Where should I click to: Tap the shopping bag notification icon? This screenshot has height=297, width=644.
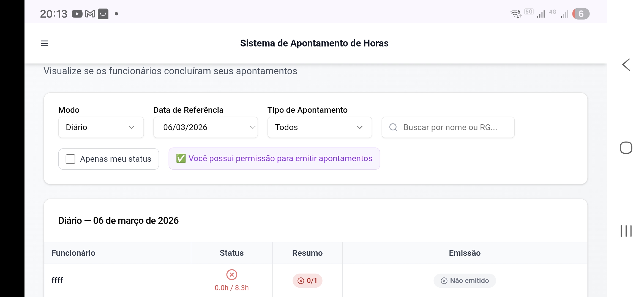103,14
